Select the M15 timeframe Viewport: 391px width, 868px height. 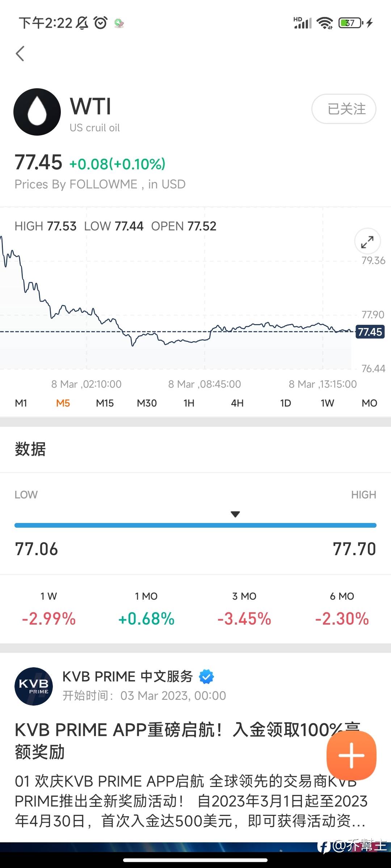pyautogui.click(x=105, y=403)
